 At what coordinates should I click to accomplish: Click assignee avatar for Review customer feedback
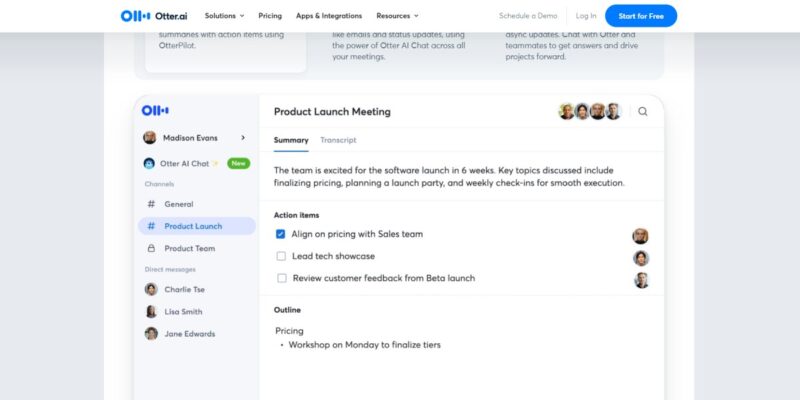pyautogui.click(x=641, y=280)
